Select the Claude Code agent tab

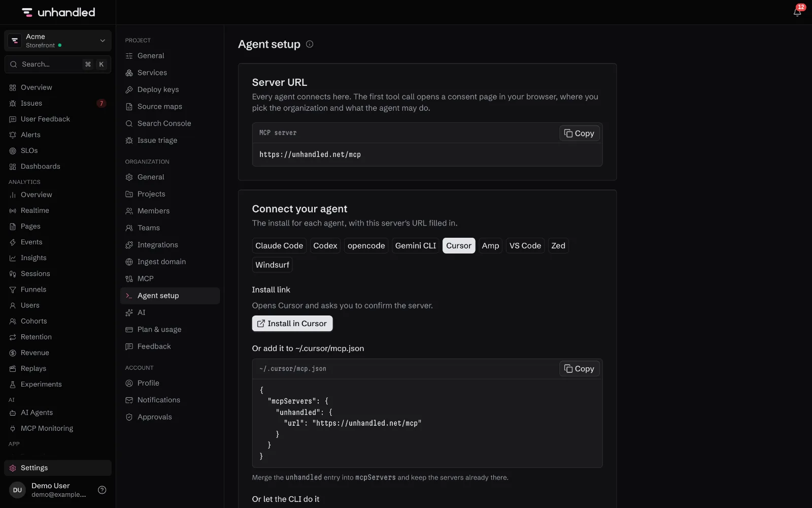point(279,246)
